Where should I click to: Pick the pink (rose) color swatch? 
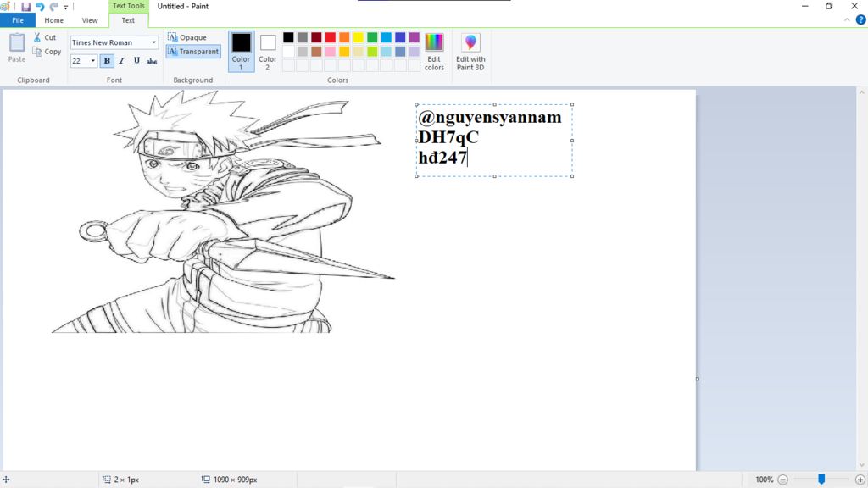331,52
